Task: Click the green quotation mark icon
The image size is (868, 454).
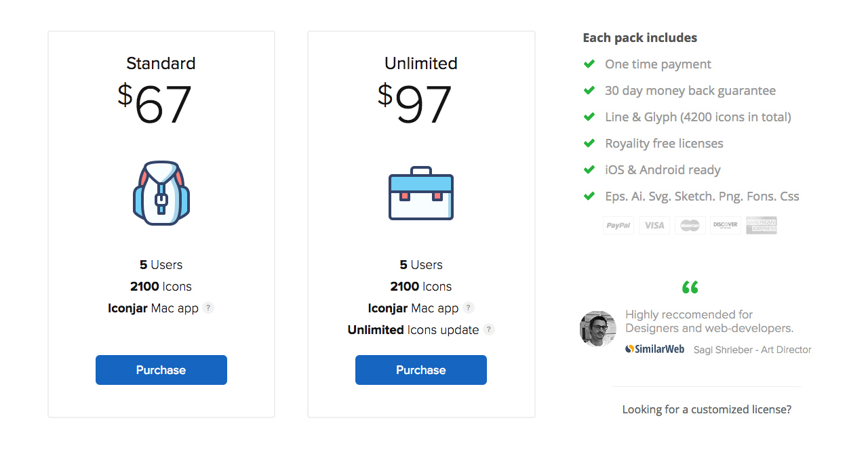Action: pyautogui.click(x=690, y=287)
